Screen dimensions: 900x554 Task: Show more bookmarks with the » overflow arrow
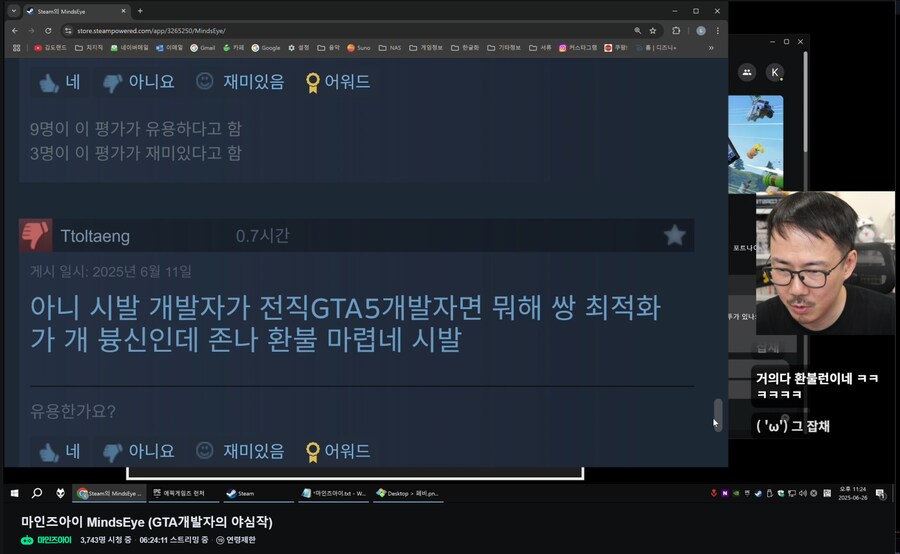click(x=711, y=48)
